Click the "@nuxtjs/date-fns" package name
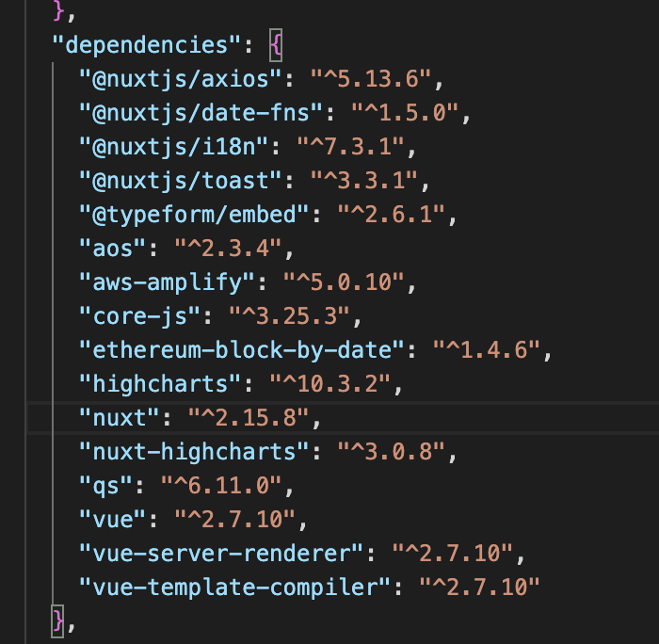659x644 pixels. click(x=201, y=113)
